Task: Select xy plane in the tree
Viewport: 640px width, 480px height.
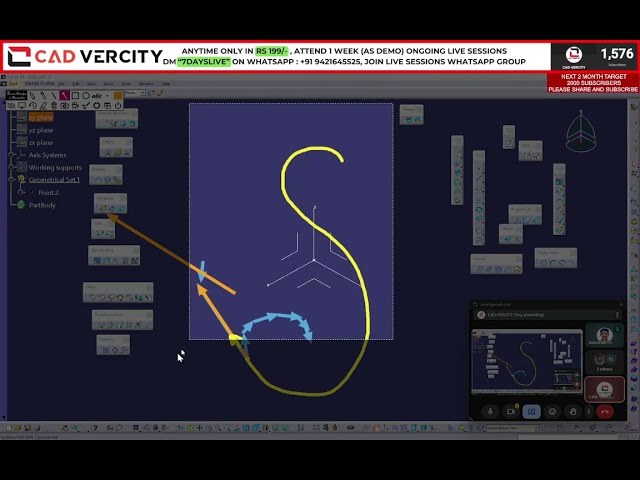Action: 41,118
